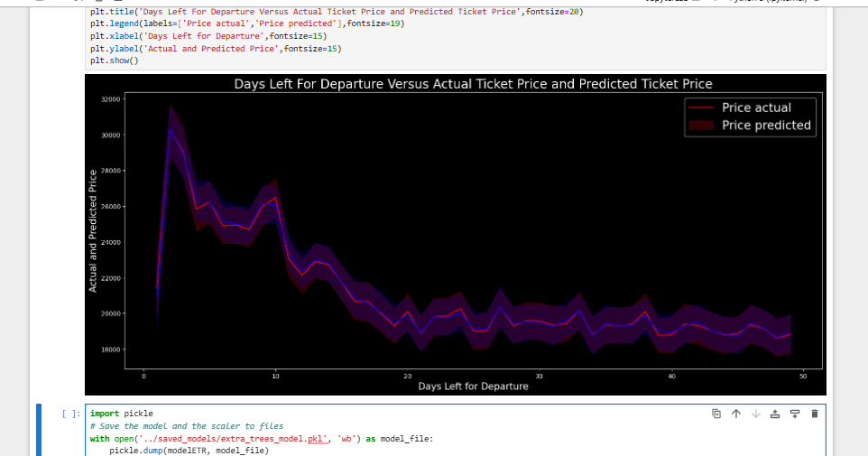Viewport: 868px width, 456px height.
Task: Click the price peak on the plot
Action: tap(170, 129)
